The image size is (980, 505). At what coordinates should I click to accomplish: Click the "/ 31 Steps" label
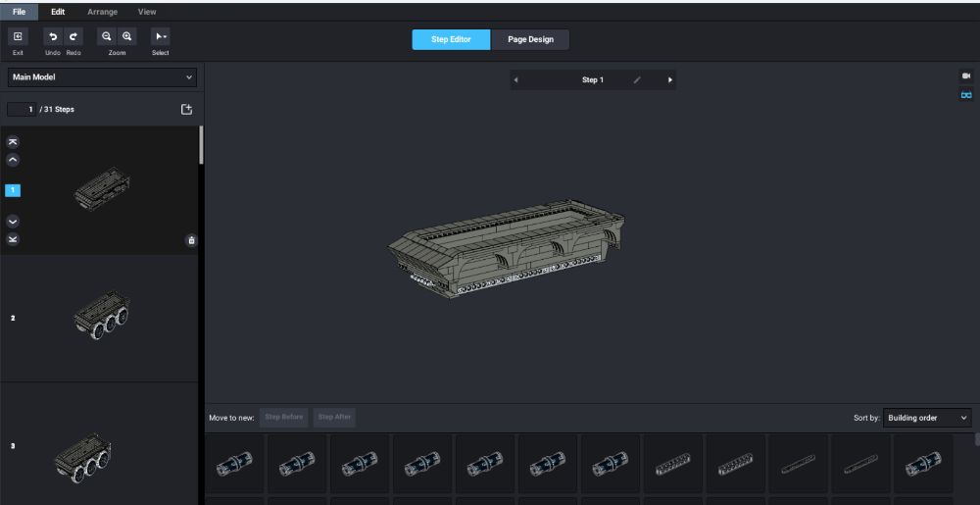point(57,110)
